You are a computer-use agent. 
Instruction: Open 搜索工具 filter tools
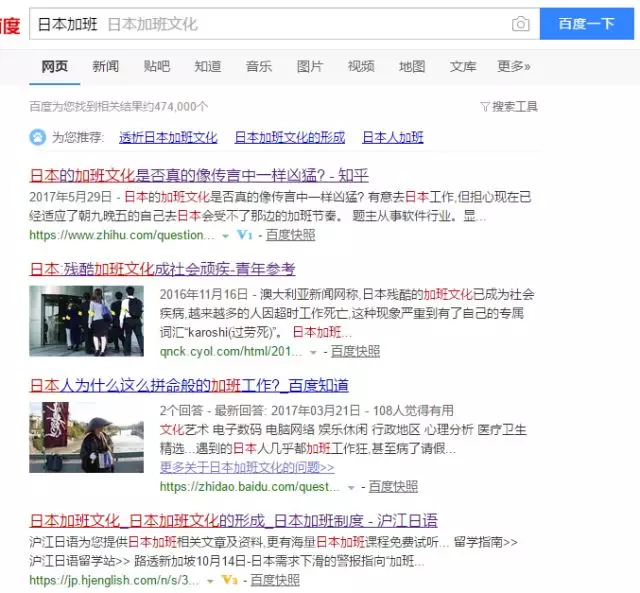coord(509,106)
